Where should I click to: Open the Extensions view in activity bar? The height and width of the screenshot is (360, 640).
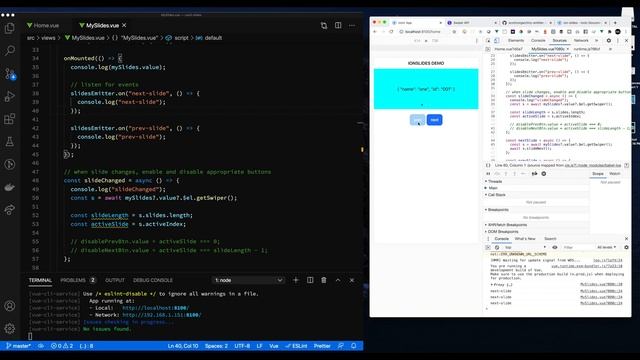point(9,119)
